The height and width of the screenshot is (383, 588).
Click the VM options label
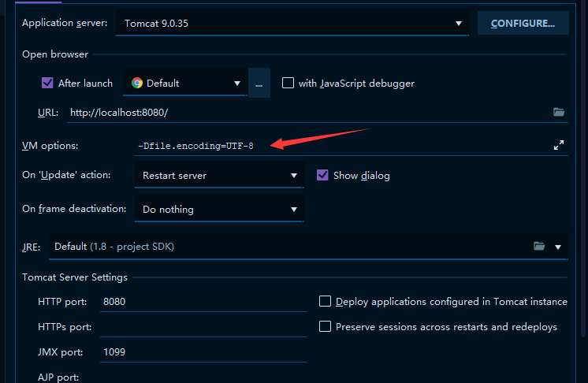[x=50, y=146]
